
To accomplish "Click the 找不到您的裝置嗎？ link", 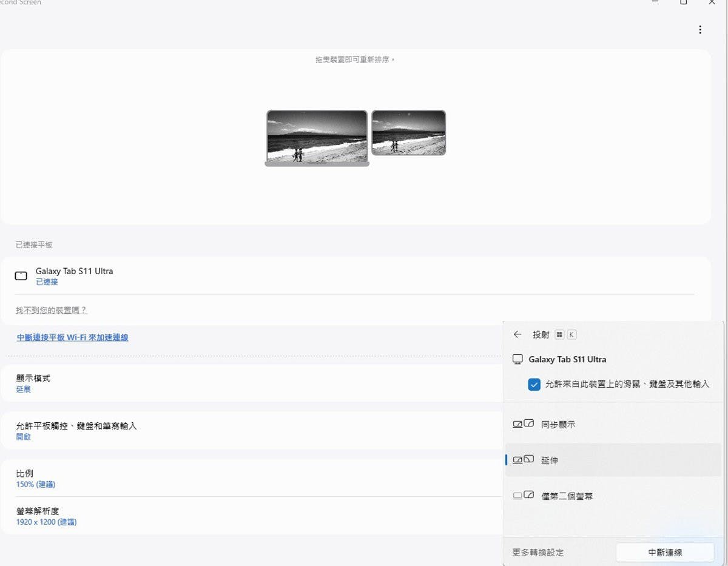I will (51, 310).
